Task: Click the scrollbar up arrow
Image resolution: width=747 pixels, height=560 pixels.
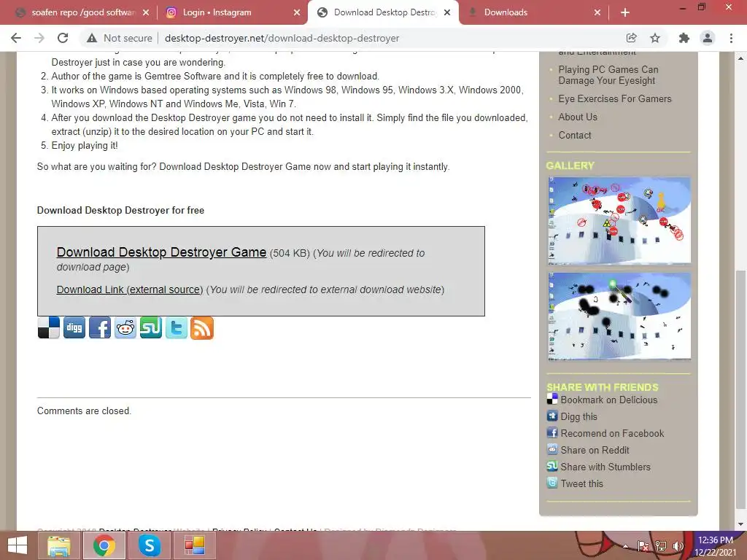Action: tap(741, 58)
